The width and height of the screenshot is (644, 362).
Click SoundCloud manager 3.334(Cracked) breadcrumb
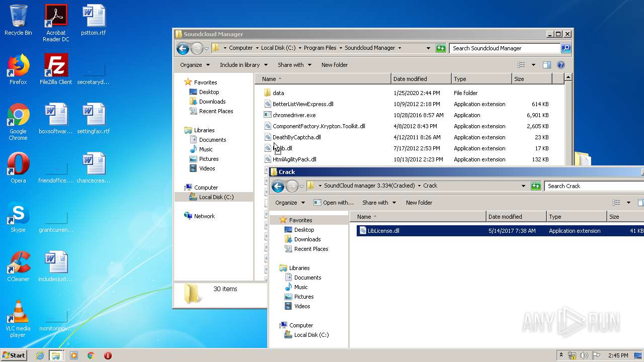click(x=370, y=186)
